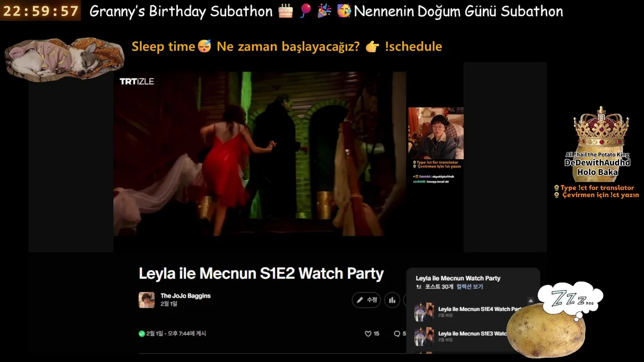Open comments via the speech bubble icon
644x362 pixels.
pos(397,333)
